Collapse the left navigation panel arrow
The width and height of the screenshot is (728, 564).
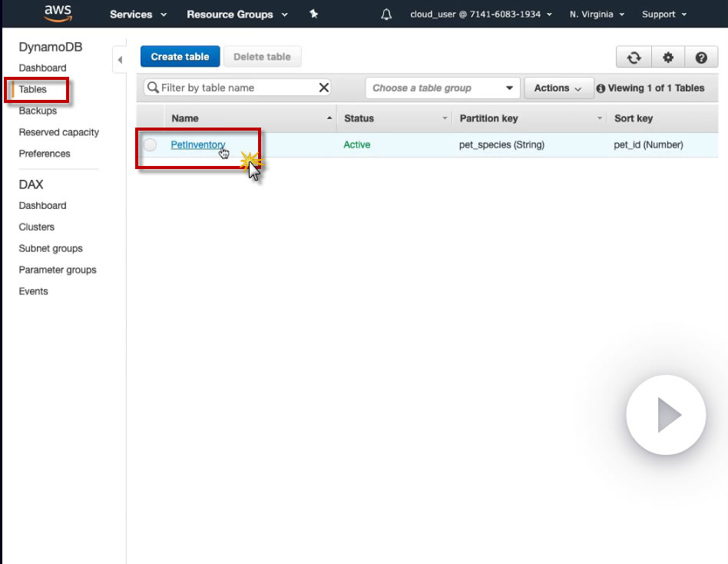tap(120, 59)
